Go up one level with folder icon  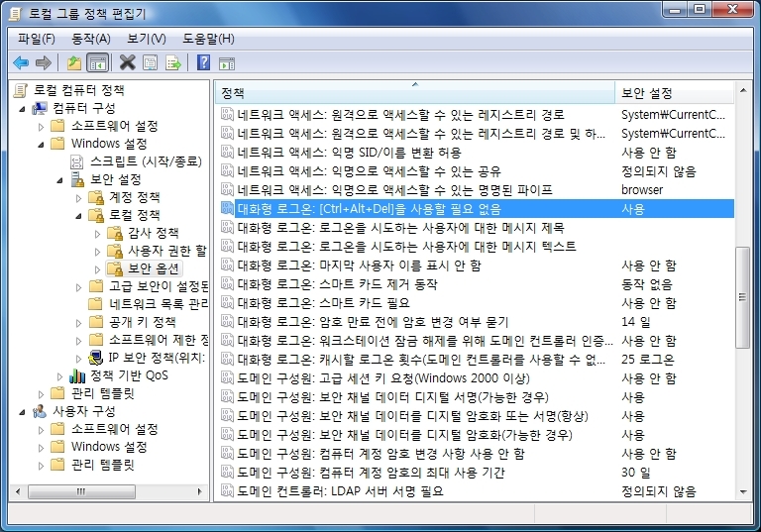(73, 62)
